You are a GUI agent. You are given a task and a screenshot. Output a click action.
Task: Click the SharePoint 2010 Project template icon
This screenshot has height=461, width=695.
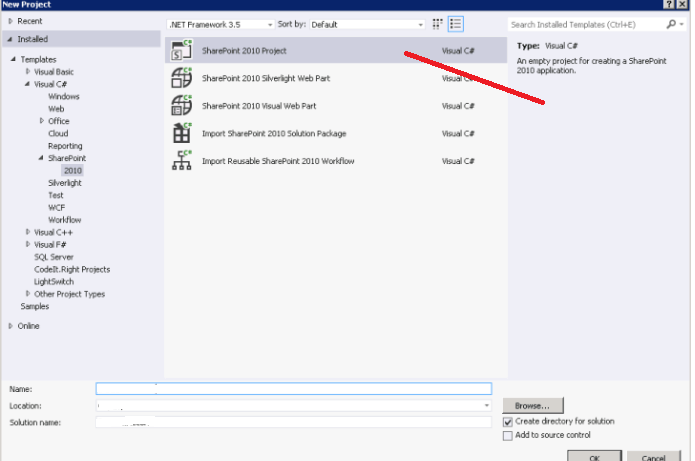tap(181, 50)
